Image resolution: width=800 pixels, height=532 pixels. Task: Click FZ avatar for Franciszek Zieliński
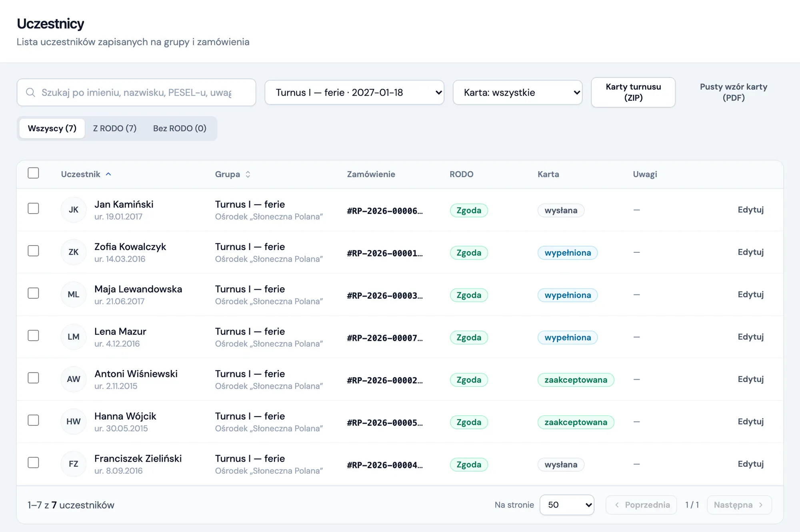[74, 464]
